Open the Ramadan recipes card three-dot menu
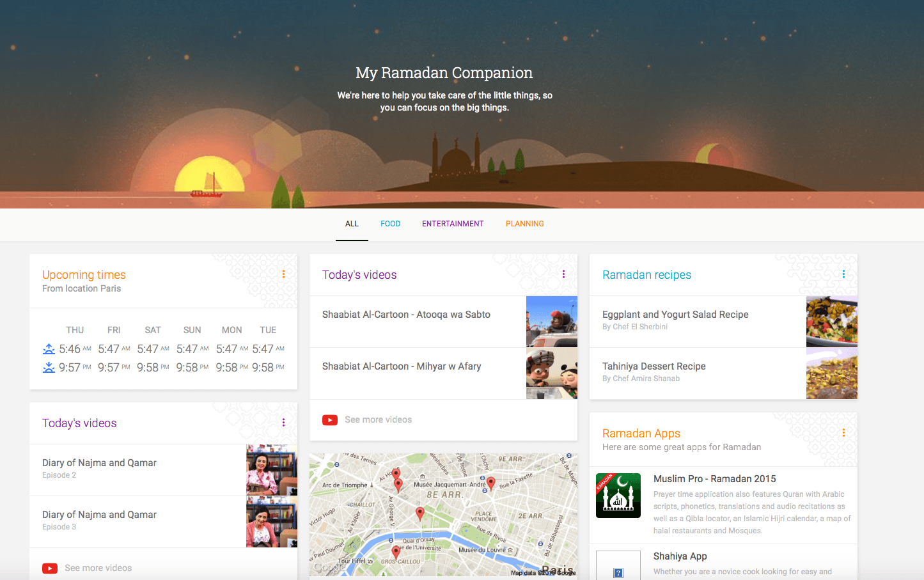Image resolution: width=924 pixels, height=580 pixels. pos(843,274)
